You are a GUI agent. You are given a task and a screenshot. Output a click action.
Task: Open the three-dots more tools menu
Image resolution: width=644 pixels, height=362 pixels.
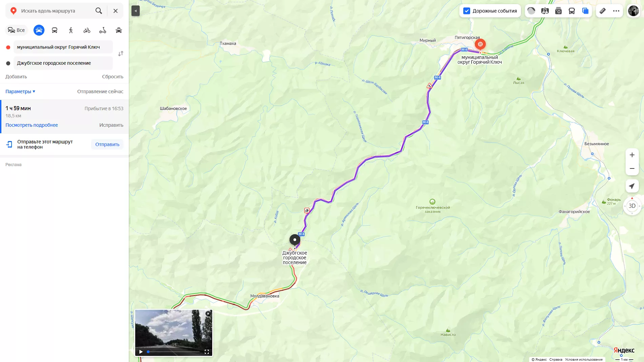click(616, 11)
